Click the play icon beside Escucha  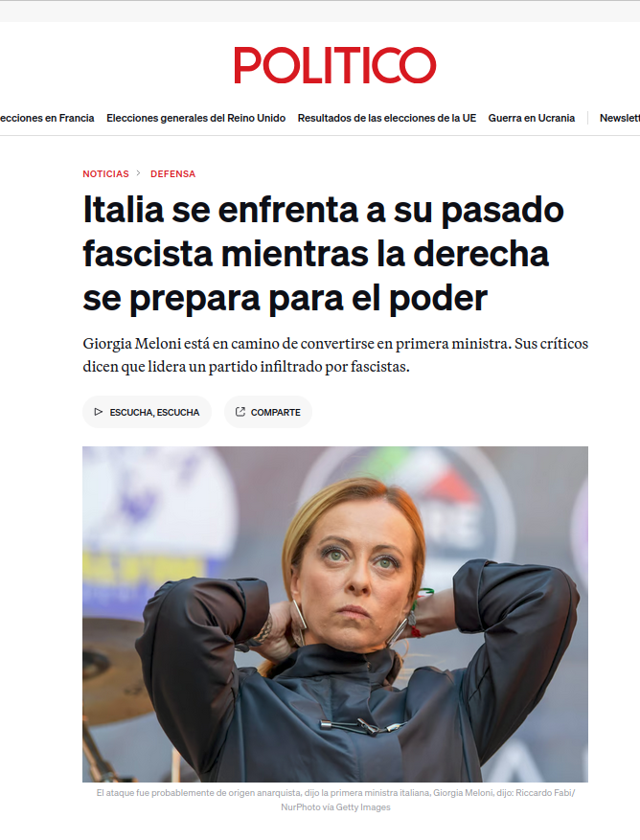98,412
